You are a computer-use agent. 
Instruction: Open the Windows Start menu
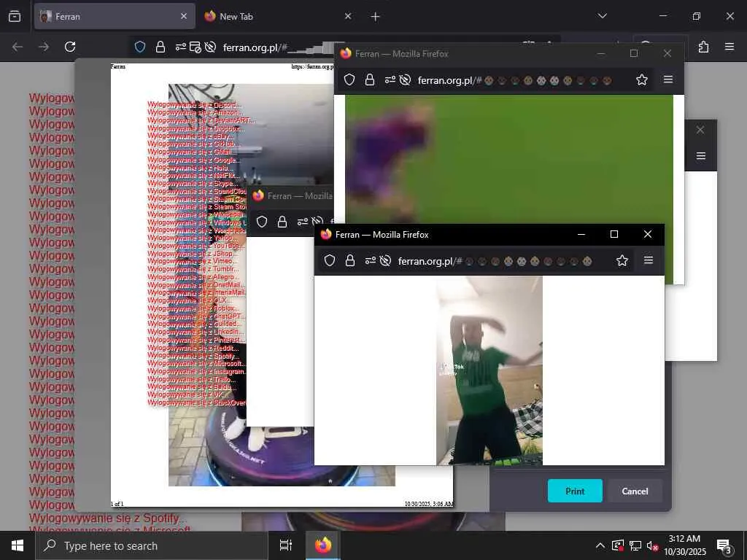[18, 545]
